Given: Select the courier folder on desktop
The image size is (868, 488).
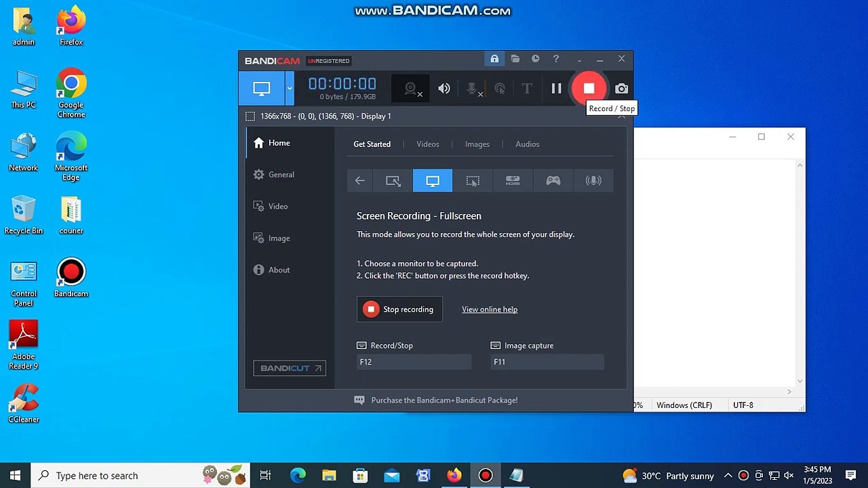Looking at the screenshot, I should [x=71, y=216].
